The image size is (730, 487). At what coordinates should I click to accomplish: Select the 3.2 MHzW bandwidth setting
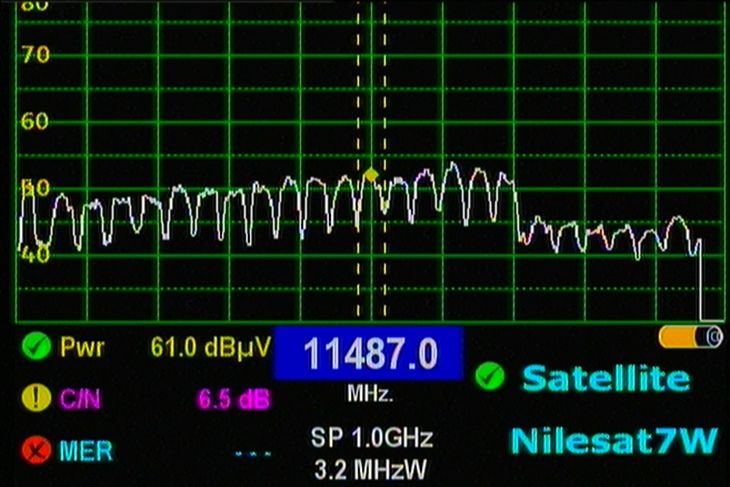click(x=369, y=466)
